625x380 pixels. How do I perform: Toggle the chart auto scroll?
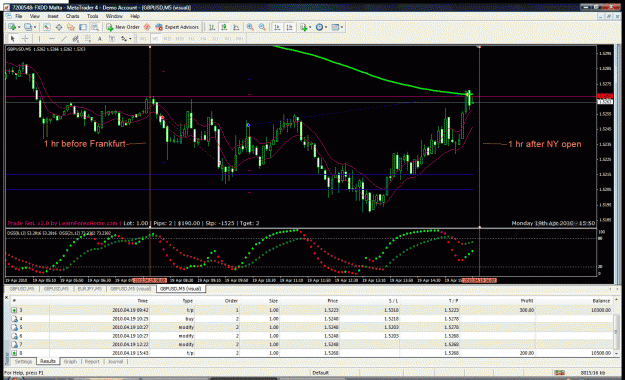pos(277,27)
